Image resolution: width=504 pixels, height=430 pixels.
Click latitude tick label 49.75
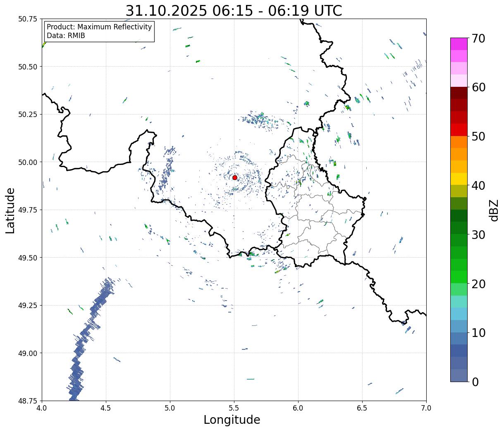[x=27, y=210]
